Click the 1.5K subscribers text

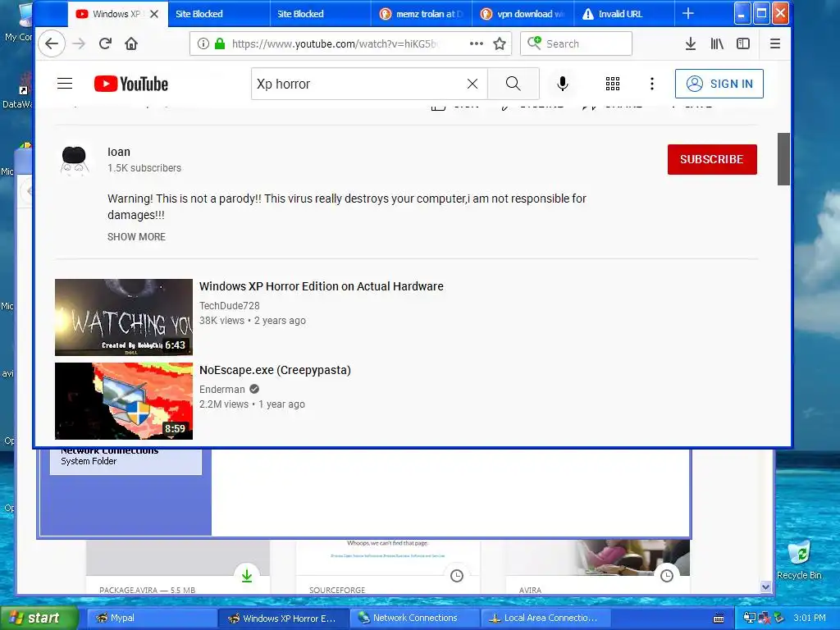(x=144, y=168)
